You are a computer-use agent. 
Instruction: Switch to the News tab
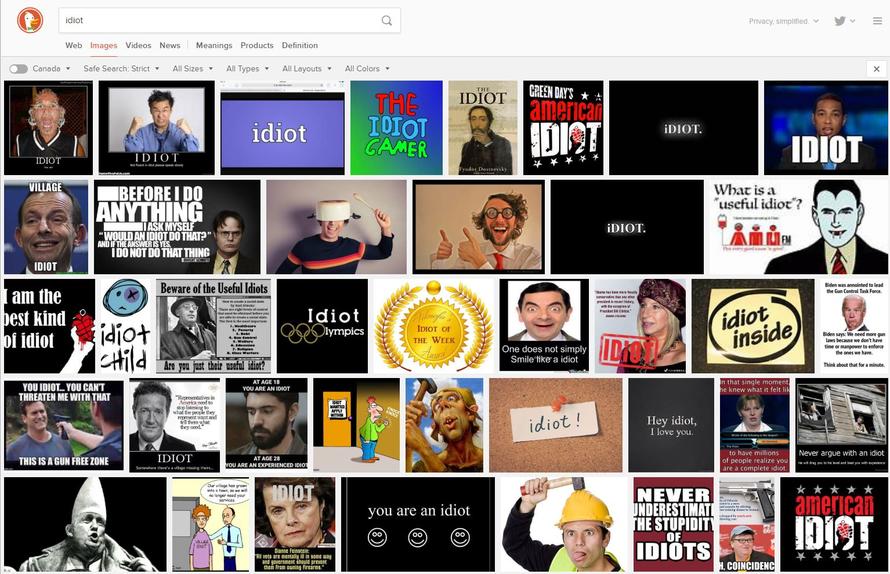click(170, 45)
